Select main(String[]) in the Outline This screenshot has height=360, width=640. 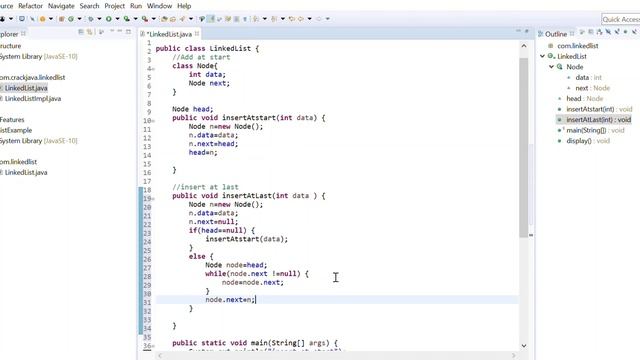click(x=595, y=130)
